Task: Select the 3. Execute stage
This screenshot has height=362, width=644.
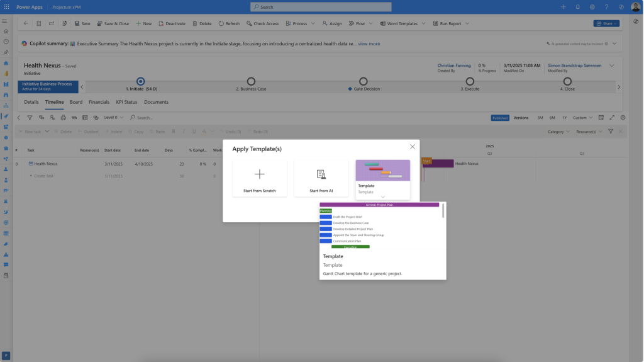Action: (470, 81)
